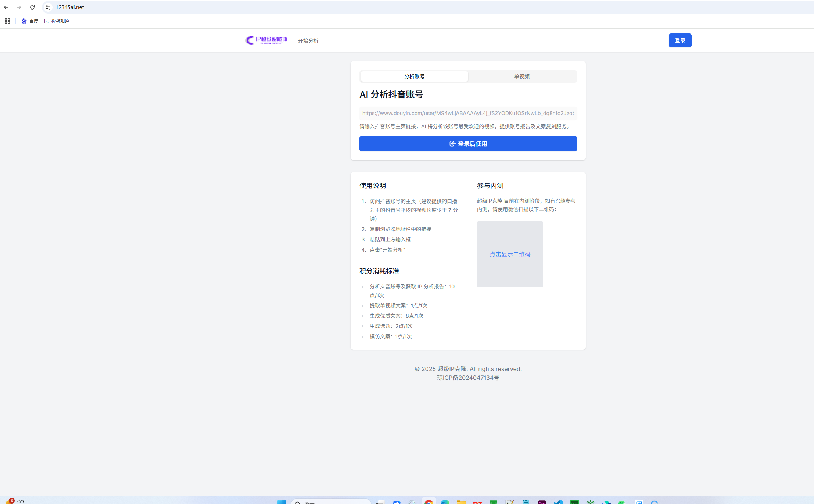Select the 分析账号 tab
Viewport: 814px width, 504px height.
point(414,76)
